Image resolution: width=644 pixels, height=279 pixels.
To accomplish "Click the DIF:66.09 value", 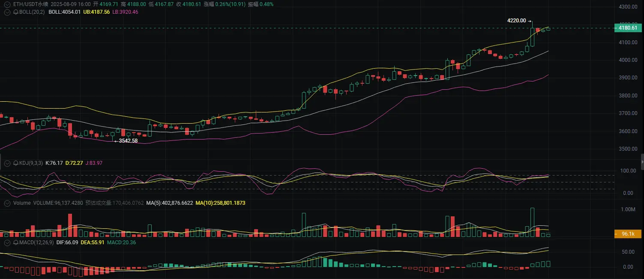I will (67, 243).
